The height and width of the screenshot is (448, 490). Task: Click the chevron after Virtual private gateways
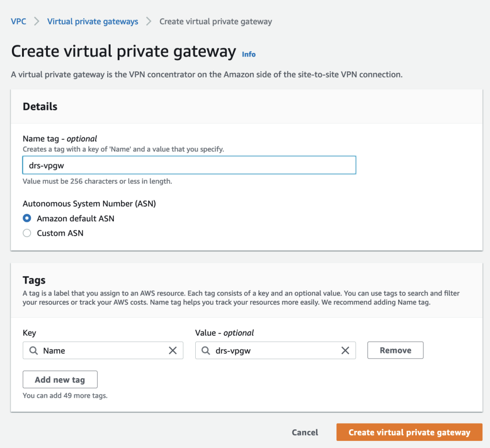click(x=149, y=21)
